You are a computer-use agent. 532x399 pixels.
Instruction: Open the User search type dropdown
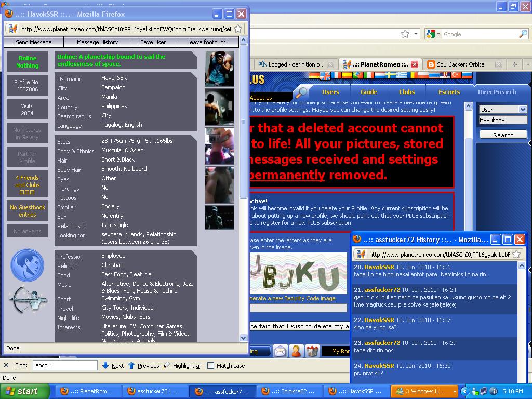523,109
